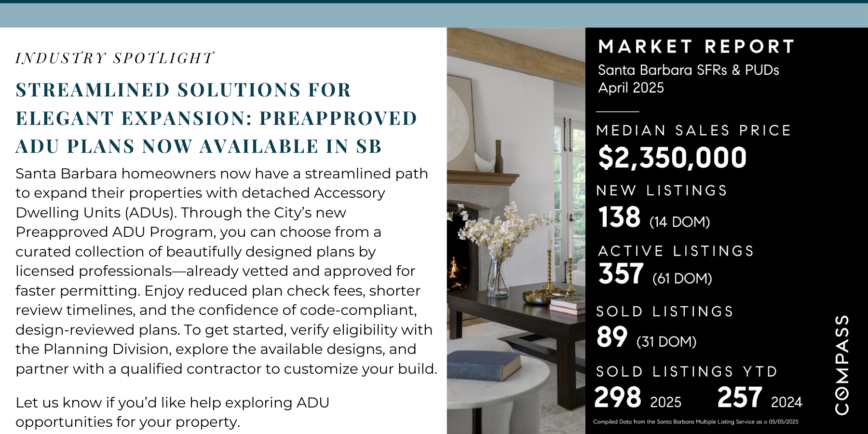This screenshot has height=434, width=868.
Task: Click the compiled data source footnote
Action: pos(695,422)
